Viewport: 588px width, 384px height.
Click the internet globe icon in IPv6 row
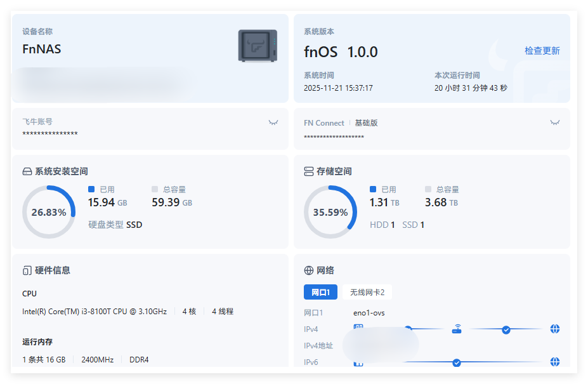coord(555,362)
